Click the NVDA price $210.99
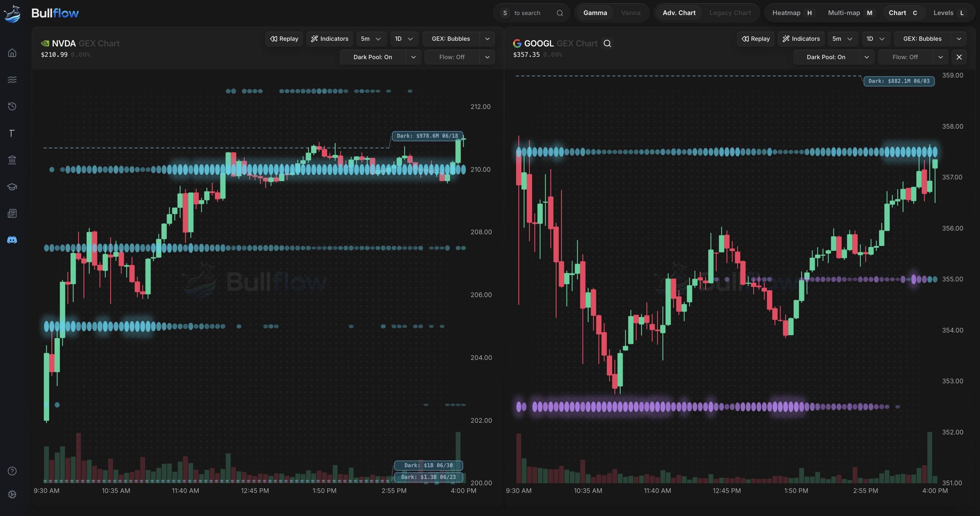Screen dimensions: 980x516 tap(55, 55)
